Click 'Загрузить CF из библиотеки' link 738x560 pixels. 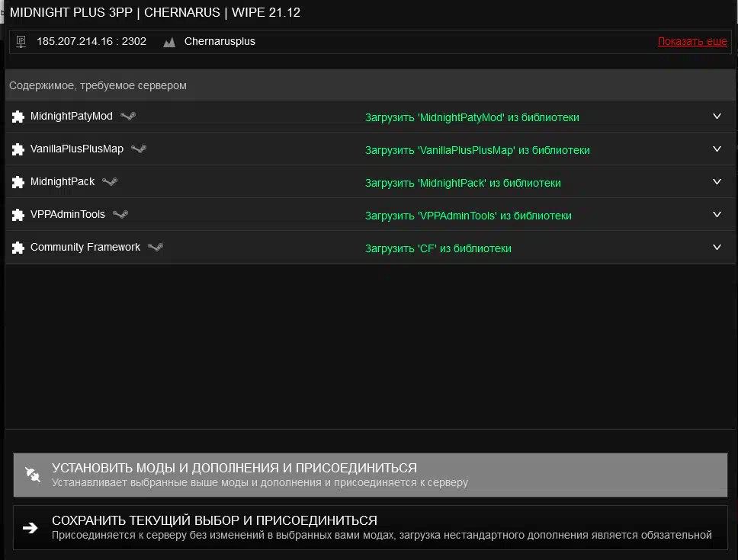438,248
